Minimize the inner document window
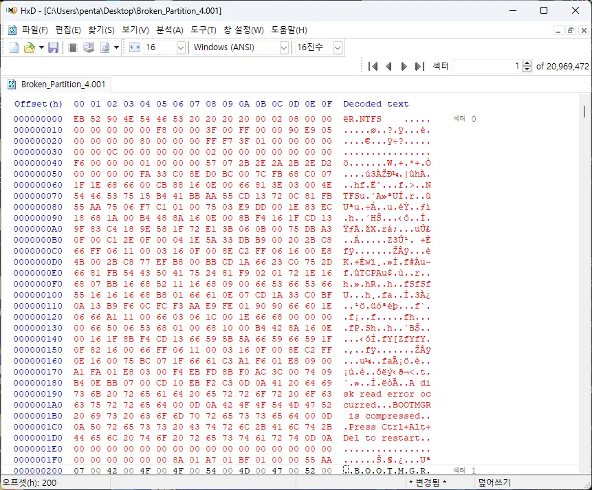Screen dimensions: 592x490 tap(558, 31)
